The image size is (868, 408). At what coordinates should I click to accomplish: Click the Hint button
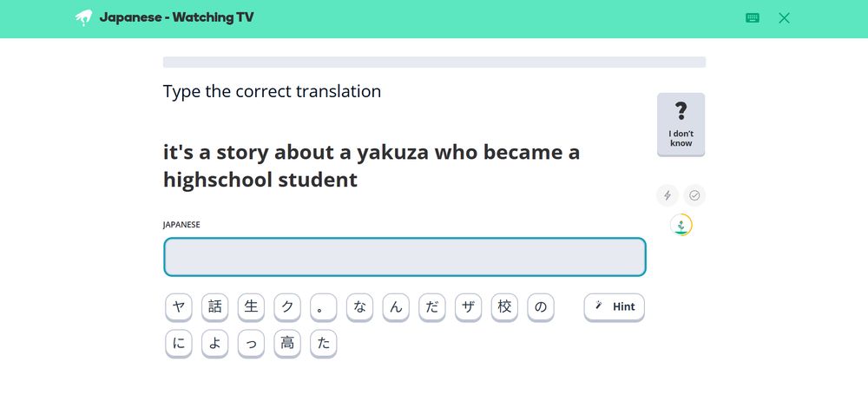point(615,306)
